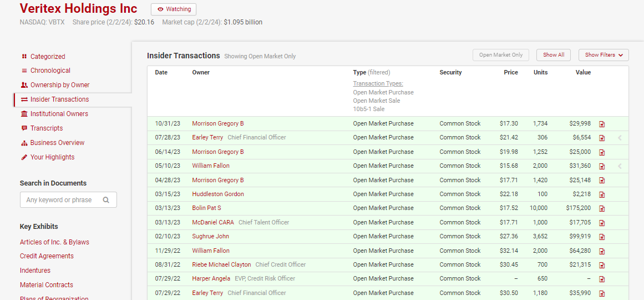Click the $27.36 price cell

509,236
